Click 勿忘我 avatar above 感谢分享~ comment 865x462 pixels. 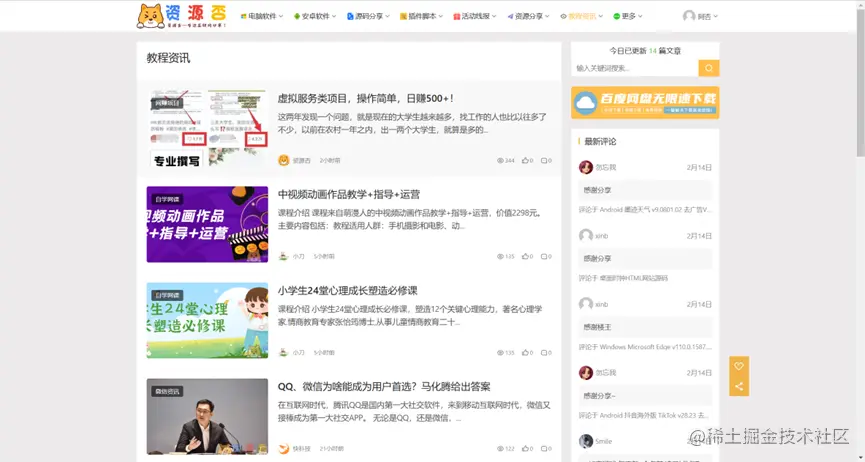click(x=585, y=373)
